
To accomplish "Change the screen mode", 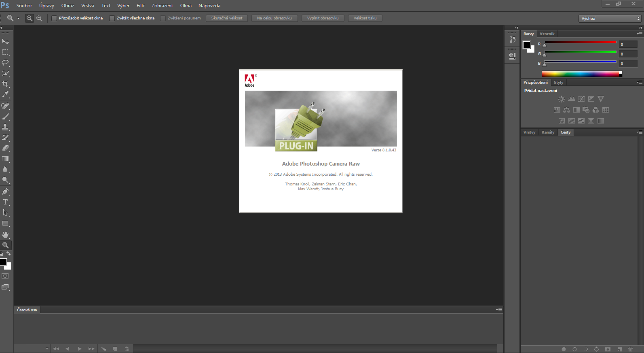I will pos(5,287).
